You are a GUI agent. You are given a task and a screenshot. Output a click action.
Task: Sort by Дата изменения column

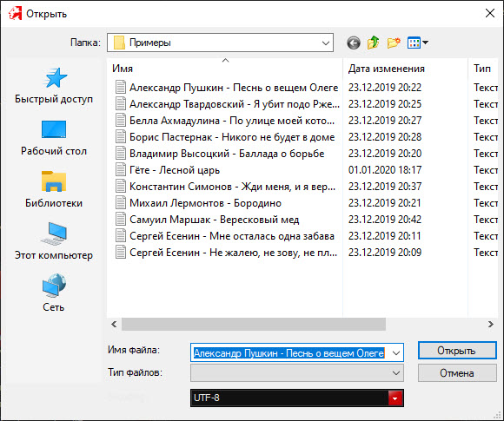(x=387, y=69)
